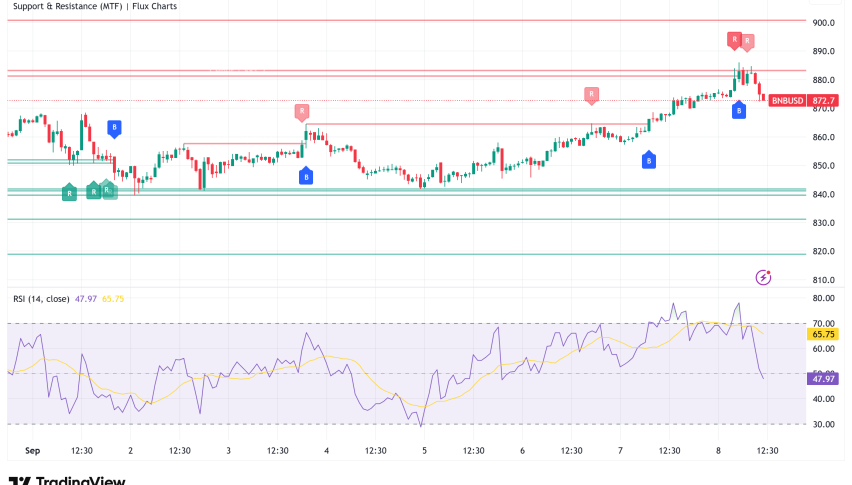Select the RSI (14, close) indicator label
This screenshot has width=852, height=485.
pyautogui.click(x=41, y=299)
